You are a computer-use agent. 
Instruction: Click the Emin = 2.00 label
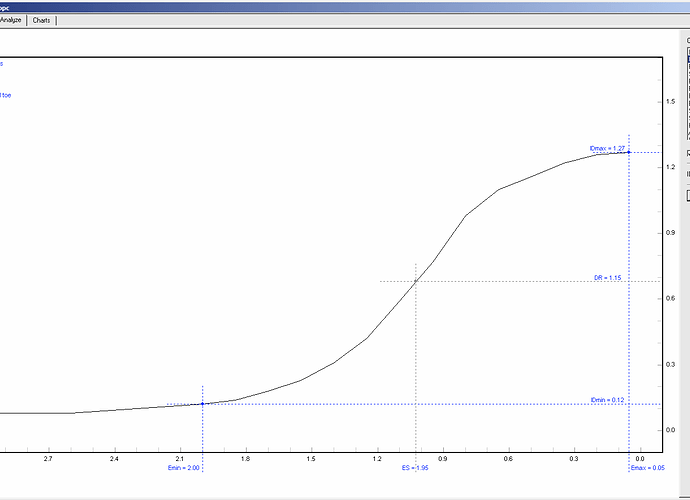(x=186, y=468)
